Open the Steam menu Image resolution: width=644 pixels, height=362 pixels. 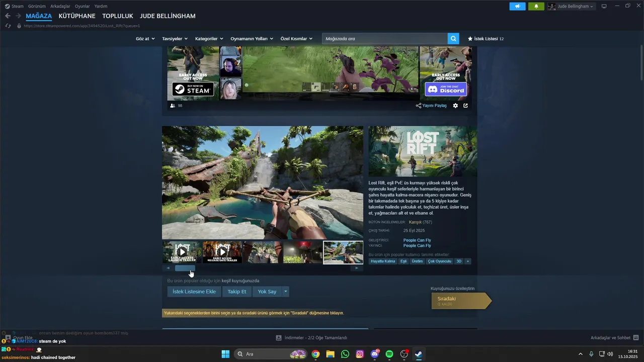click(x=14, y=7)
